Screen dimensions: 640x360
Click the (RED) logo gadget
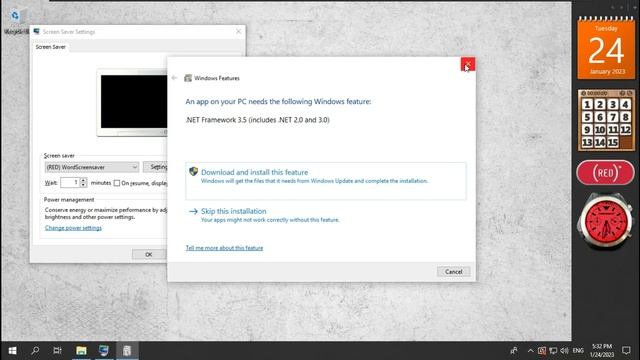606,173
